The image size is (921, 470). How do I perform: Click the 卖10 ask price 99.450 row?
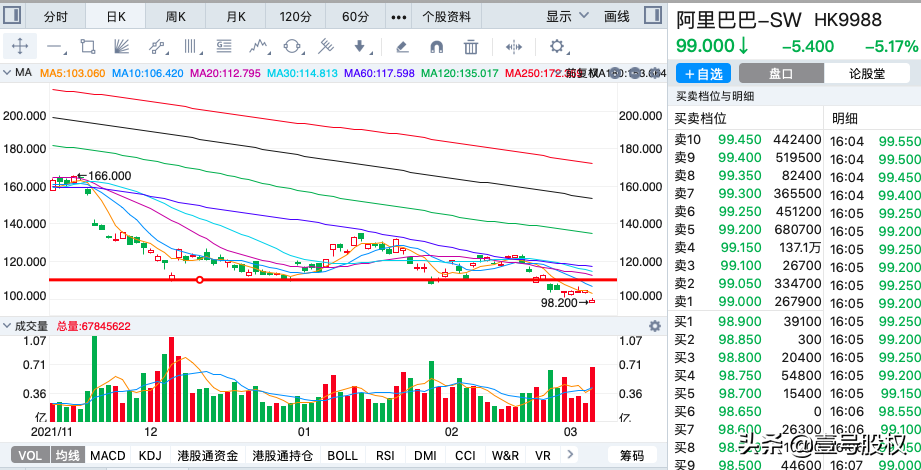747,139
